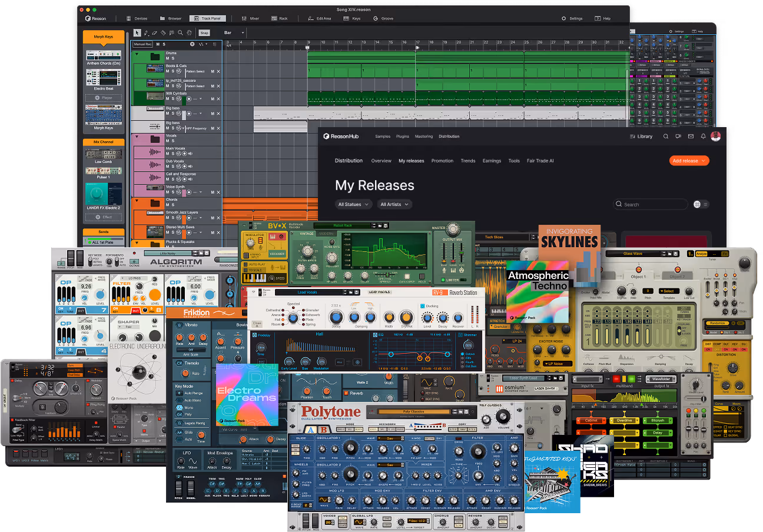Select the pencil tool in Reason toolbar
Image resolution: width=763 pixels, height=532 pixels.
tap(146, 33)
